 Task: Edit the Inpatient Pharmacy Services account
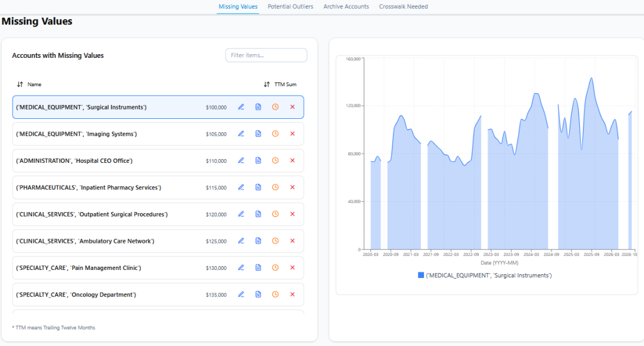tap(241, 187)
